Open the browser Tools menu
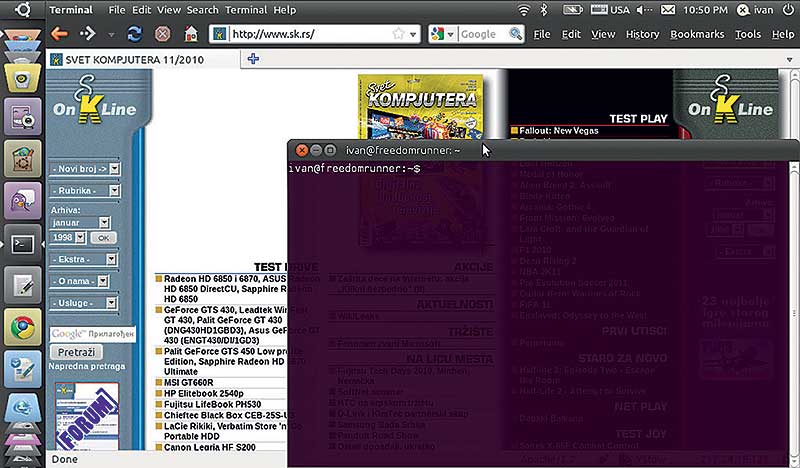The height and width of the screenshot is (468, 800). [748, 34]
